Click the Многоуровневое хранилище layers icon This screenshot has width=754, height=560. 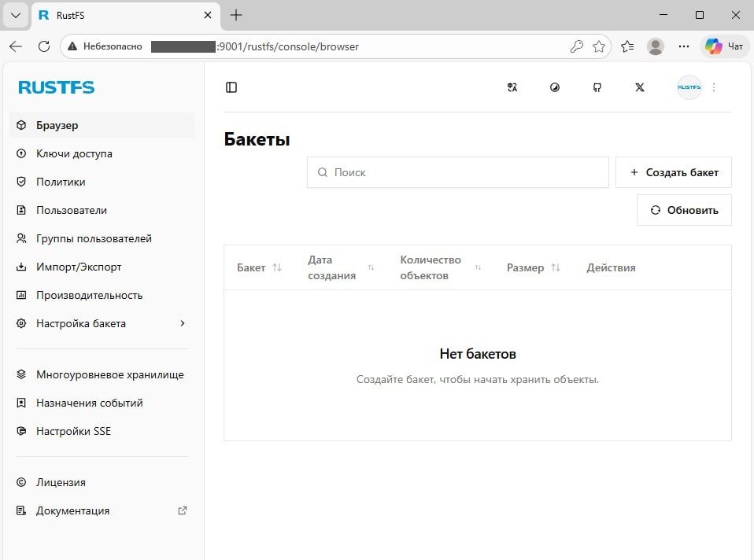pyautogui.click(x=21, y=374)
